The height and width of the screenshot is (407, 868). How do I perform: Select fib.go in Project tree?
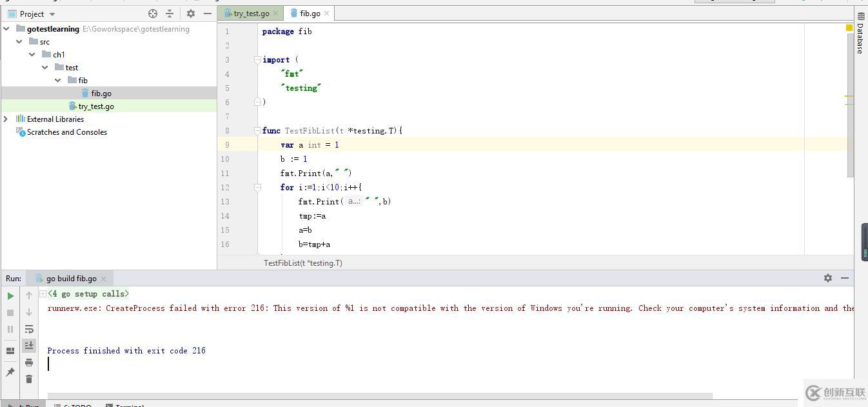tap(101, 94)
